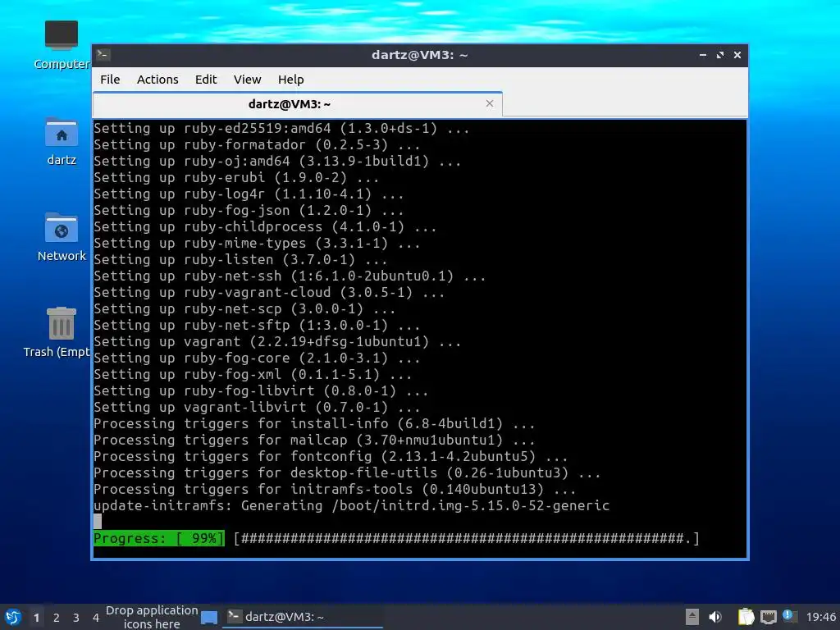This screenshot has width=840, height=630.
Task: Click 'Processing triggers for mailcap' line
Action: click(314, 440)
